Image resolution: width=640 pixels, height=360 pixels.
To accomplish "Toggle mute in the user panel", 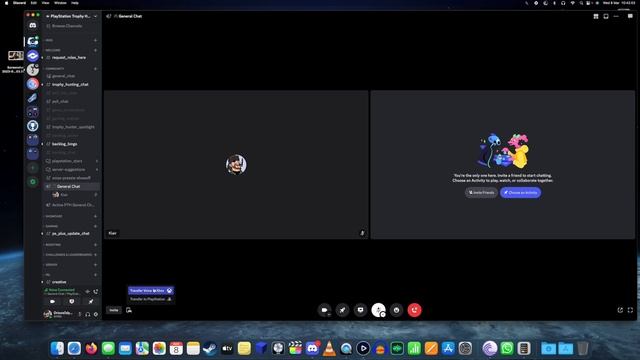I will pyautogui.click(x=80, y=314).
